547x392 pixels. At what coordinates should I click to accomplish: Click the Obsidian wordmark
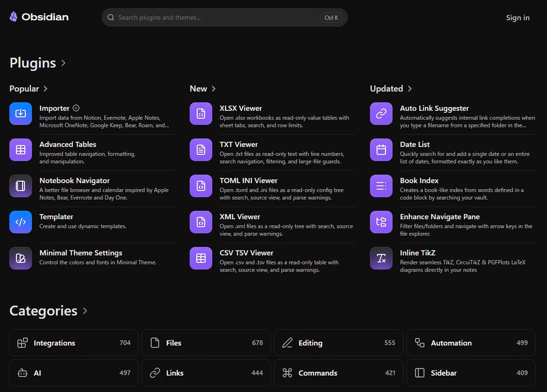click(x=45, y=17)
